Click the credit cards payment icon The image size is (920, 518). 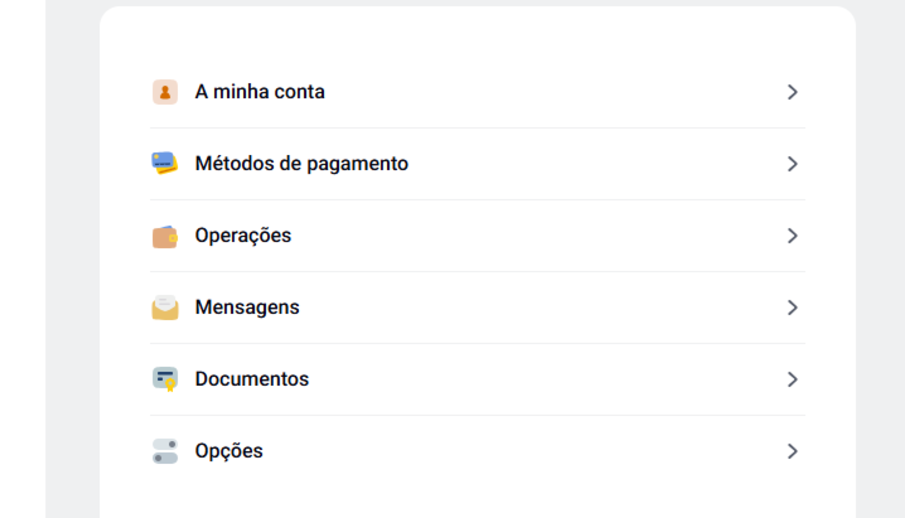point(165,164)
